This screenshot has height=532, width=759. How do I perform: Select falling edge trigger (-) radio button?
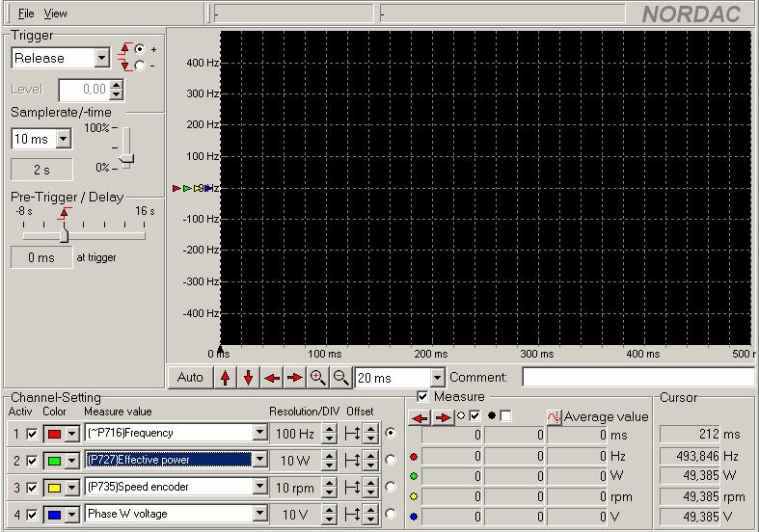[140, 66]
